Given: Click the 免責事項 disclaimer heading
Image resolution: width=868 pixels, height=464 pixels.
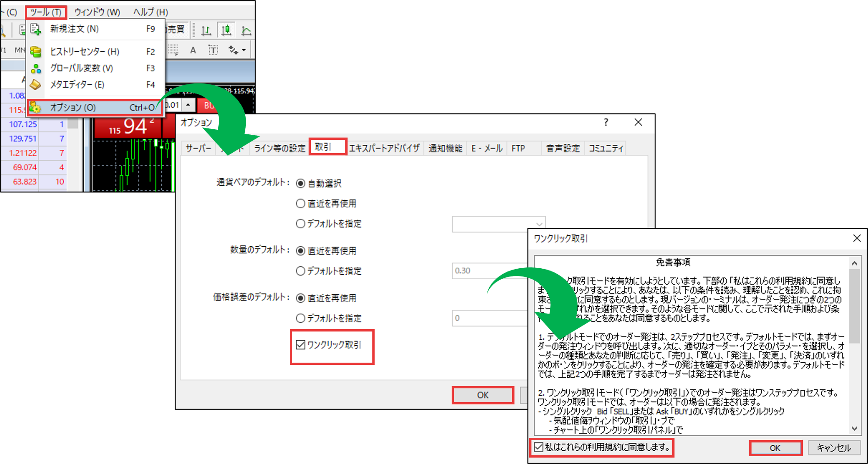Looking at the screenshot, I should [x=673, y=262].
